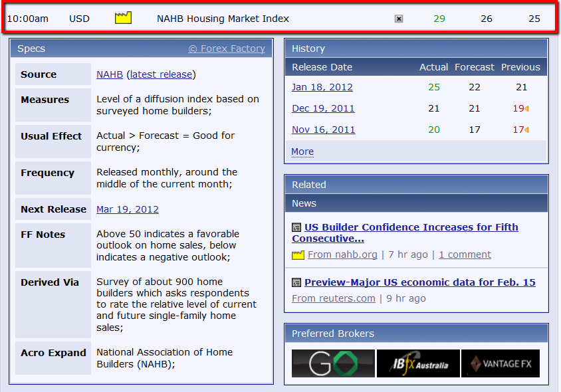Open the latest release link
Screen dimensions: 561x392
tap(161, 74)
